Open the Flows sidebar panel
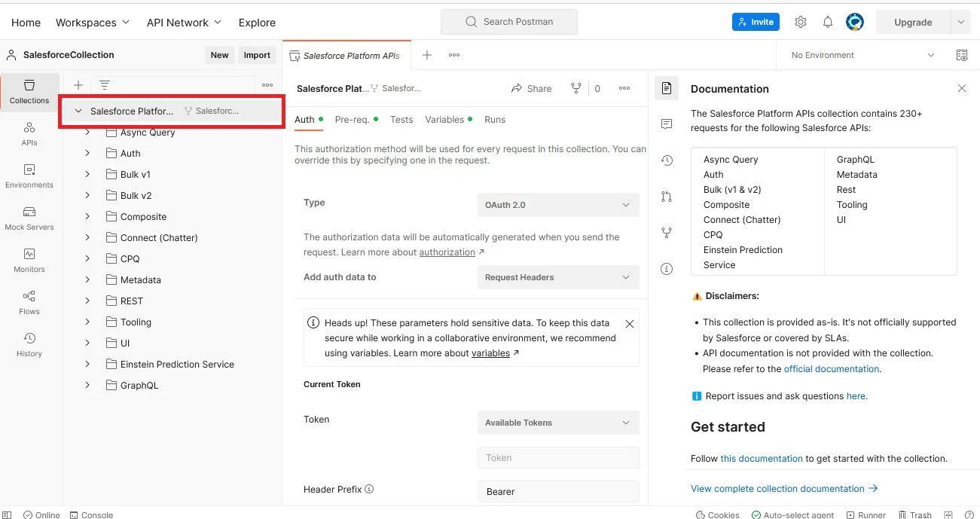The width and height of the screenshot is (980, 519). (29, 302)
